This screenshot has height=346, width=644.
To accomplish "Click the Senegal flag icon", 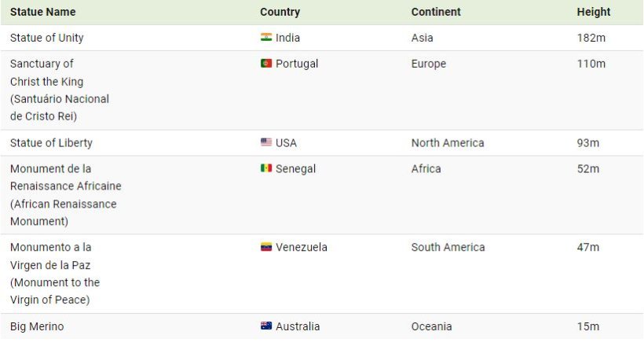I will (266, 168).
